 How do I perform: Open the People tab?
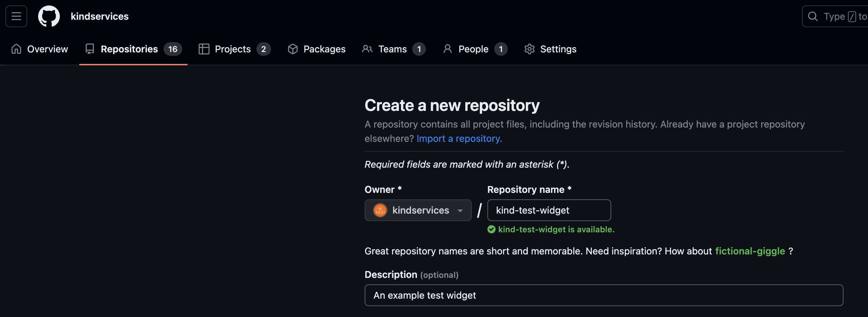tap(475, 49)
